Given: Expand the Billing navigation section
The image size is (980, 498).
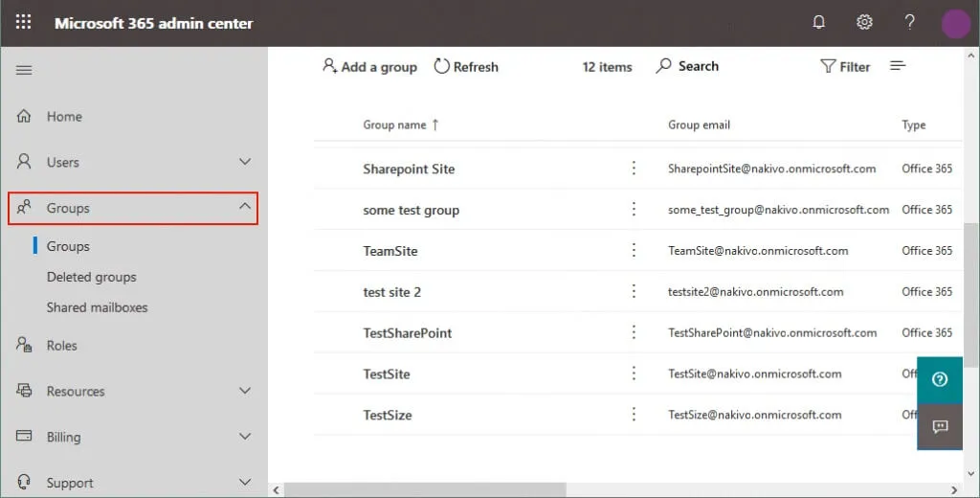Looking at the screenshot, I should tap(245, 437).
